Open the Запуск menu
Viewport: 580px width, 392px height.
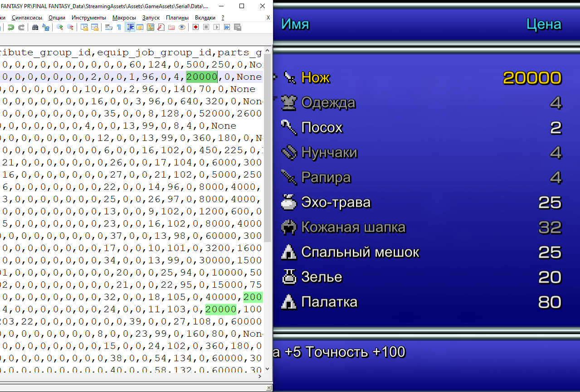pyautogui.click(x=151, y=17)
